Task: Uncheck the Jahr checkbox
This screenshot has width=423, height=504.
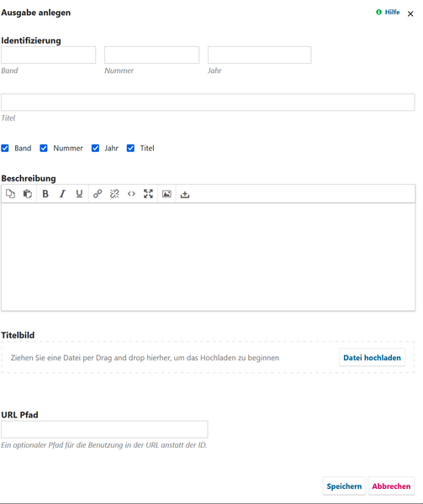Action: (x=95, y=148)
